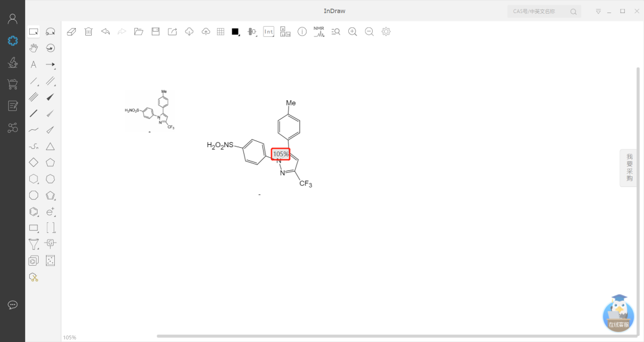Toggle the grid display icon
The height and width of the screenshot is (342, 644).
[221, 32]
